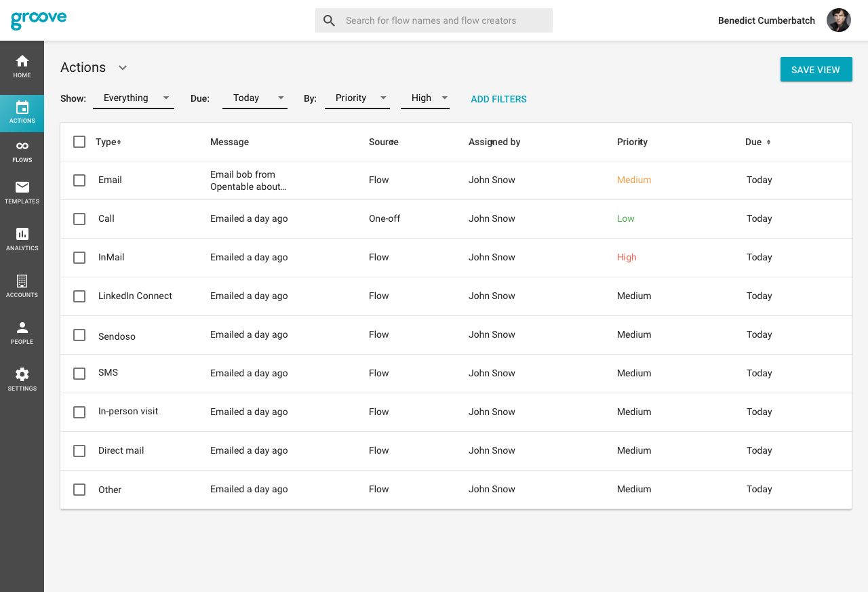Click the Save View button
Image resolution: width=868 pixels, height=592 pixels.
coord(816,69)
